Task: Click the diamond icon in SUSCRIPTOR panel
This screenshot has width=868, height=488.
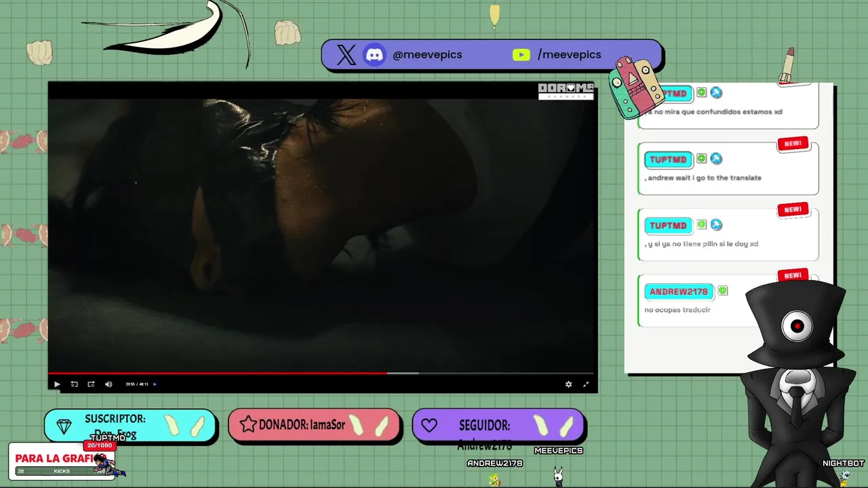Action: [64, 426]
